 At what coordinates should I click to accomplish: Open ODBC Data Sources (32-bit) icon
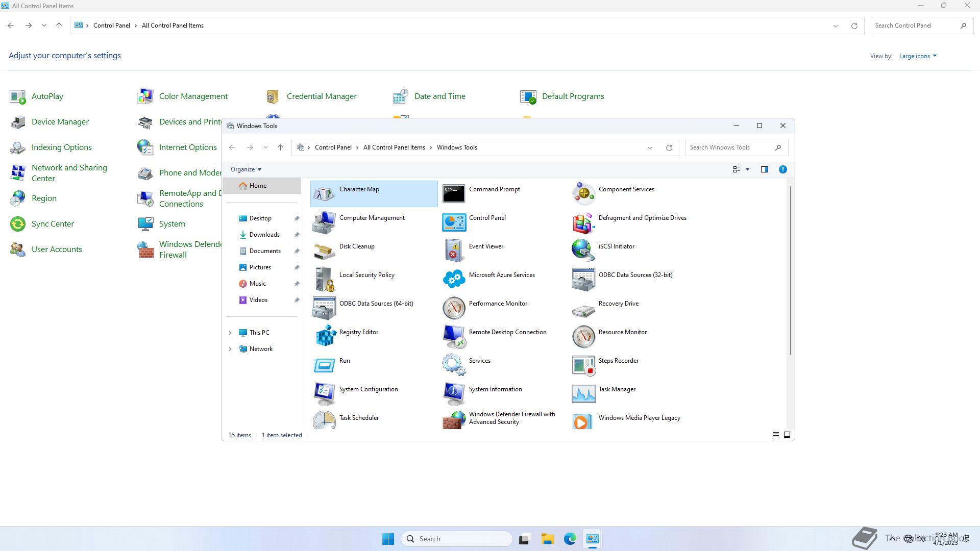583,280
